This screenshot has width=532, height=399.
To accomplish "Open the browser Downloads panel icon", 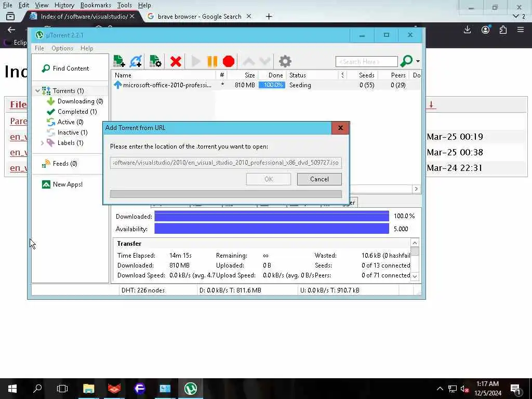I will pos(467,30).
